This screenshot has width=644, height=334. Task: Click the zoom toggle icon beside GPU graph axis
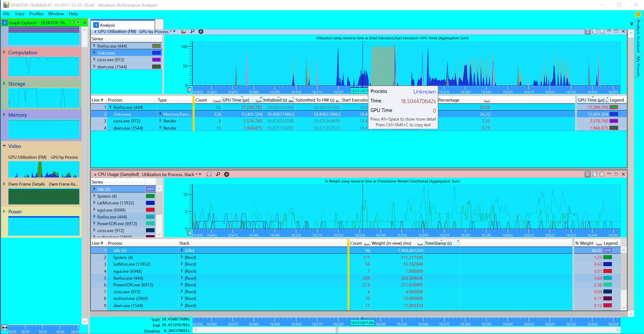[x=189, y=90]
